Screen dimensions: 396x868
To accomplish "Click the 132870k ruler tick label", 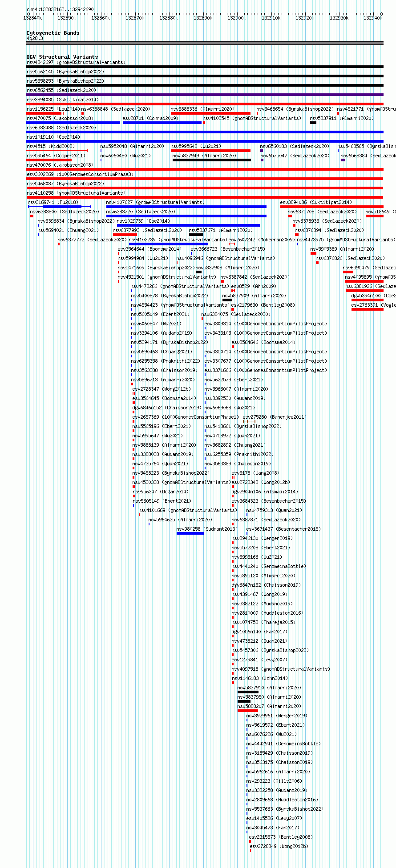I will (x=134, y=18).
